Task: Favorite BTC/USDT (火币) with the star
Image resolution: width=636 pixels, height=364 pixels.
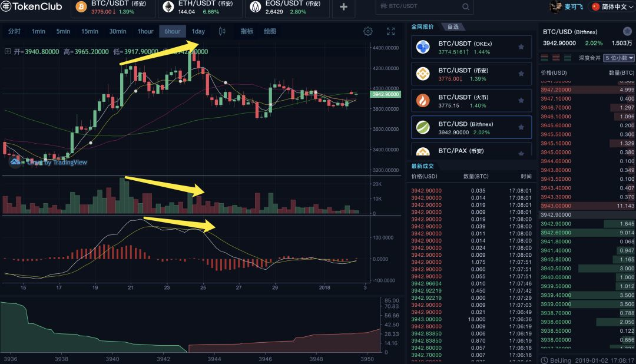Action: (x=521, y=101)
